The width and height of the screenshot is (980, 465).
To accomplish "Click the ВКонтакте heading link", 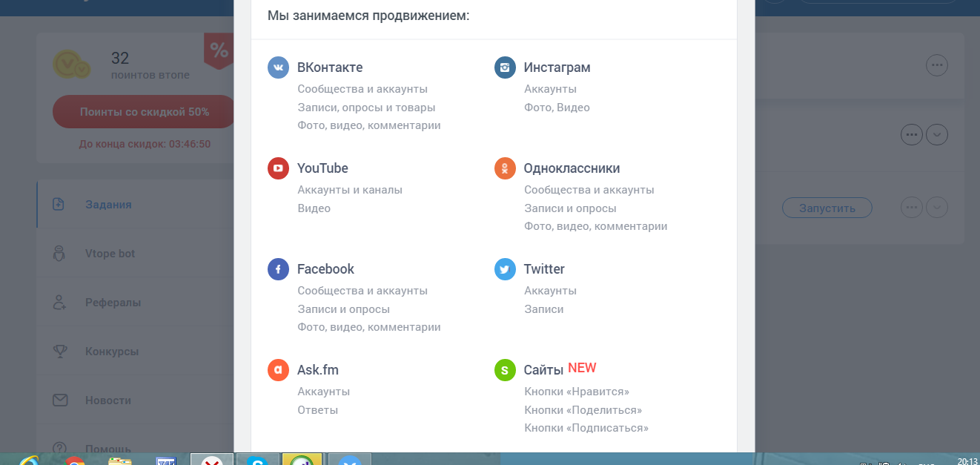I will click(330, 67).
